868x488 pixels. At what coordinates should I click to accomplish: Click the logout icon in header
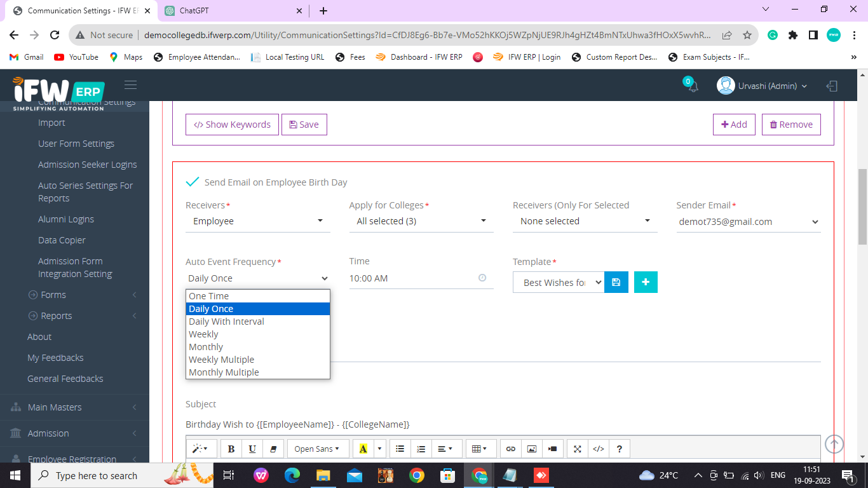tap(832, 86)
